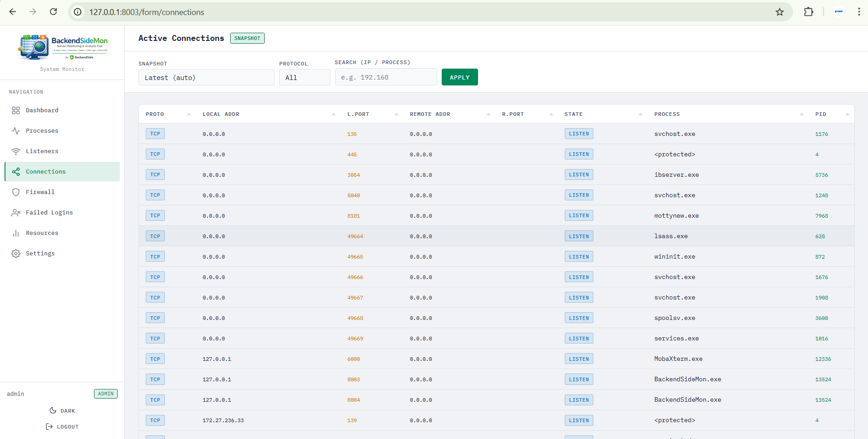
Task: Sort the table by PID column
Action: (820, 115)
